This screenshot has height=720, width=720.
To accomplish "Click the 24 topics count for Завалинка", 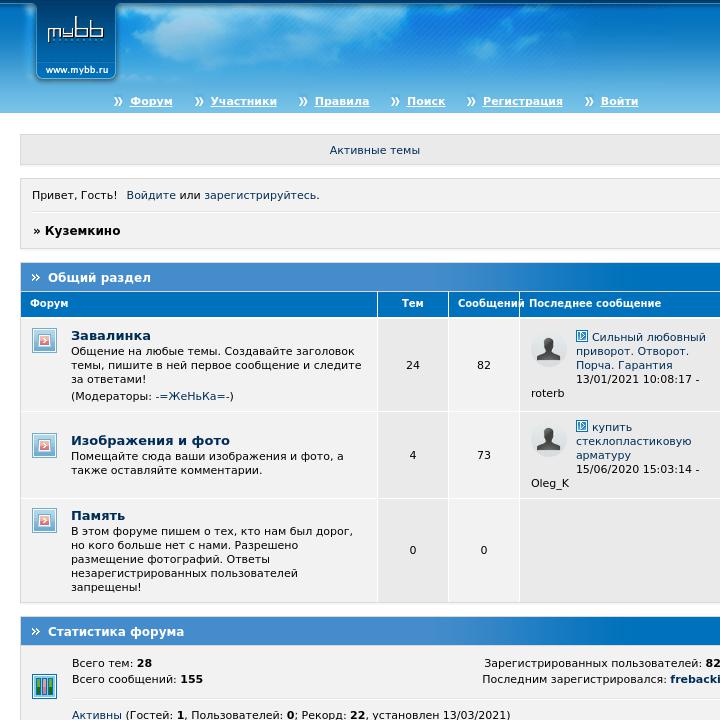I will tap(413, 365).
